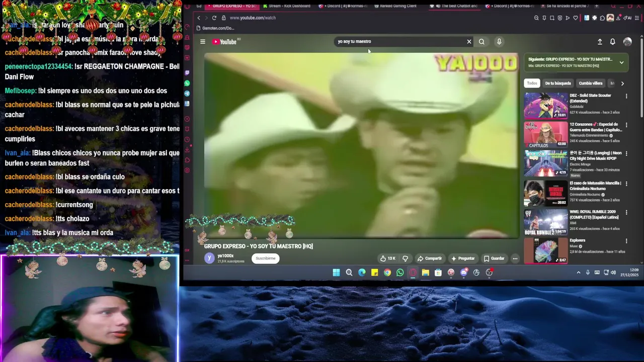Open Chrome from the taskbar
Viewport: 644px width, 362px height.
[x=387, y=273]
